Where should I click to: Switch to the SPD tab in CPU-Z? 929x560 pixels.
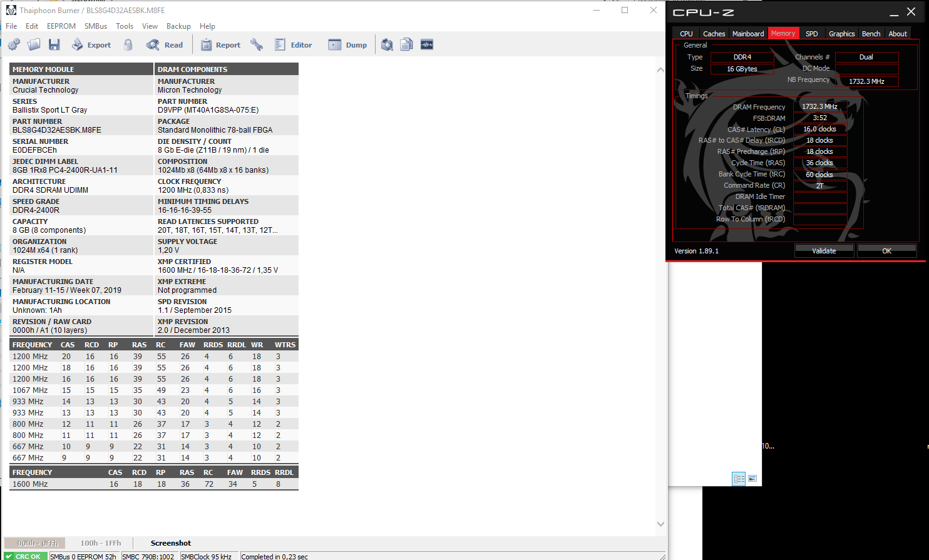click(x=811, y=34)
